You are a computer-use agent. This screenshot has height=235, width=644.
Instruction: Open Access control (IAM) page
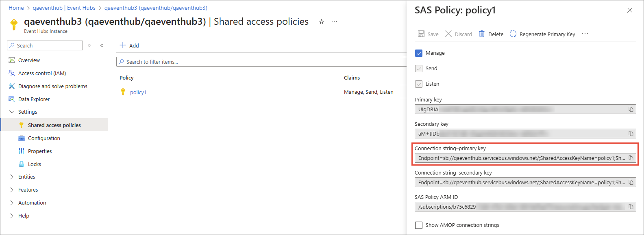coord(42,73)
